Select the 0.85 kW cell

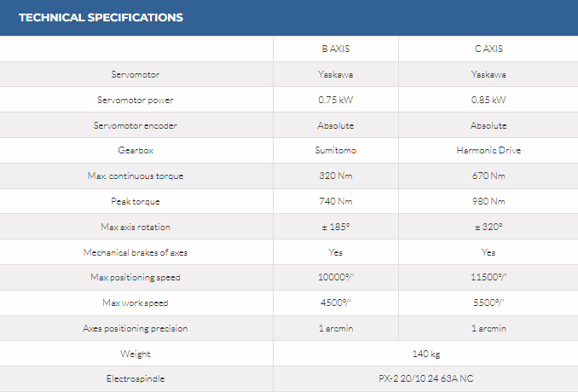tap(488, 100)
